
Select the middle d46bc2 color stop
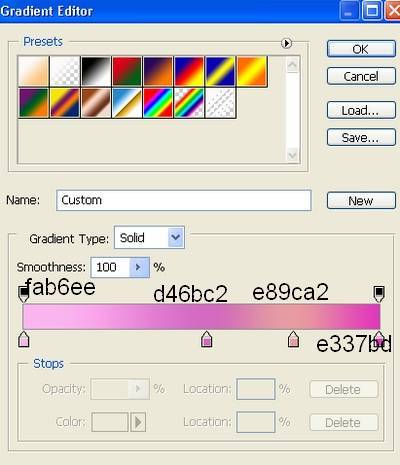pyautogui.click(x=207, y=339)
